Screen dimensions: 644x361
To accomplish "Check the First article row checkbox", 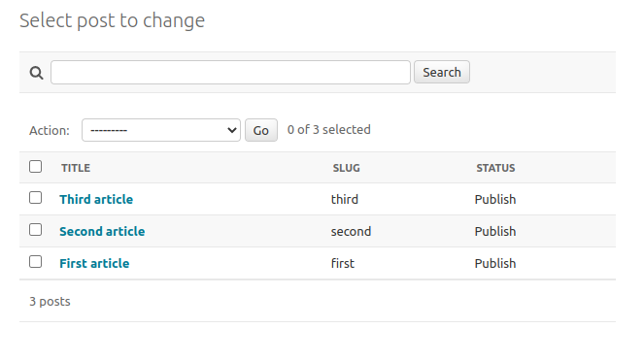I will [35, 262].
